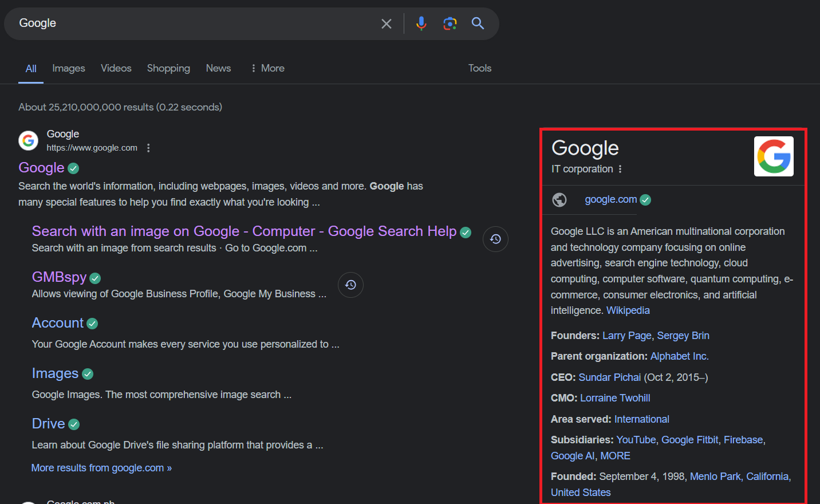Screen dimensions: 820x504
Task: Go to the News results tab
Action: (x=218, y=68)
